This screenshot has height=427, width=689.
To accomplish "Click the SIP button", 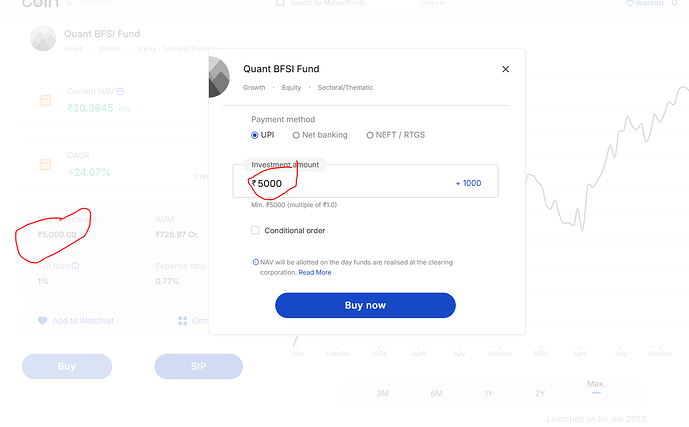I will [x=198, y=366].
